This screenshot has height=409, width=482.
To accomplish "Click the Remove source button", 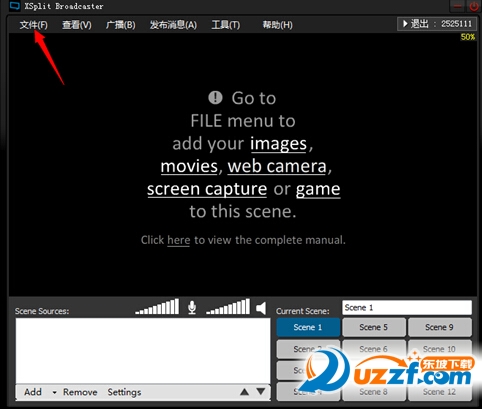I will [80, 392].
